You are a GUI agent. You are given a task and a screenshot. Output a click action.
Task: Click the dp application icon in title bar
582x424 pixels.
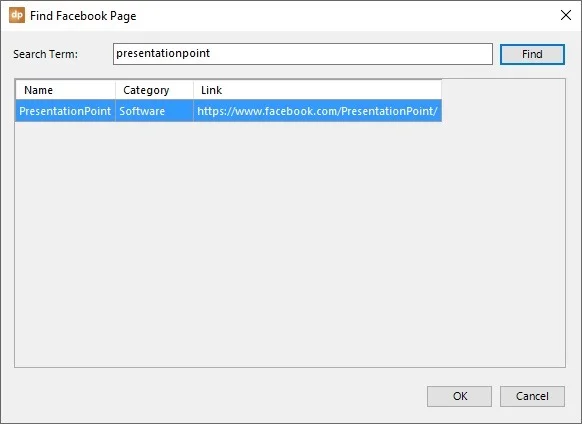pos(17,15)
